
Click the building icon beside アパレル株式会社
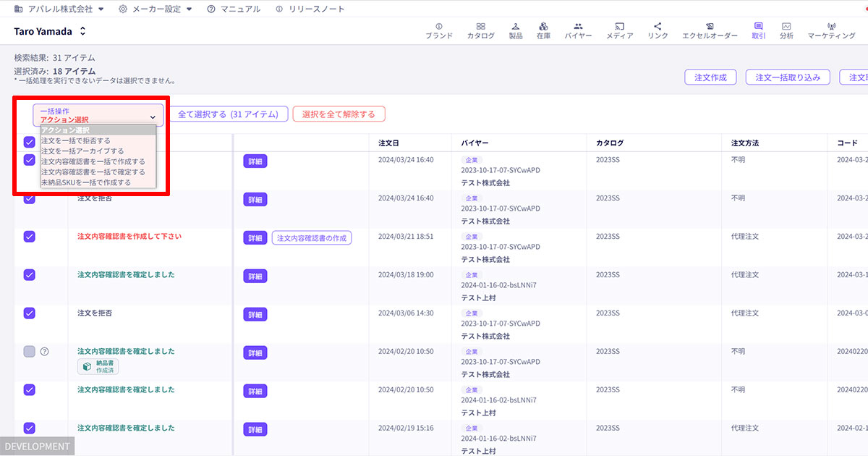click(18, 9)
